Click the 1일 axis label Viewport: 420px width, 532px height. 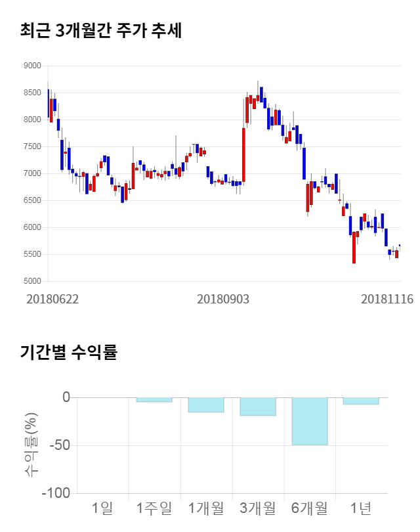pos(102,508)
